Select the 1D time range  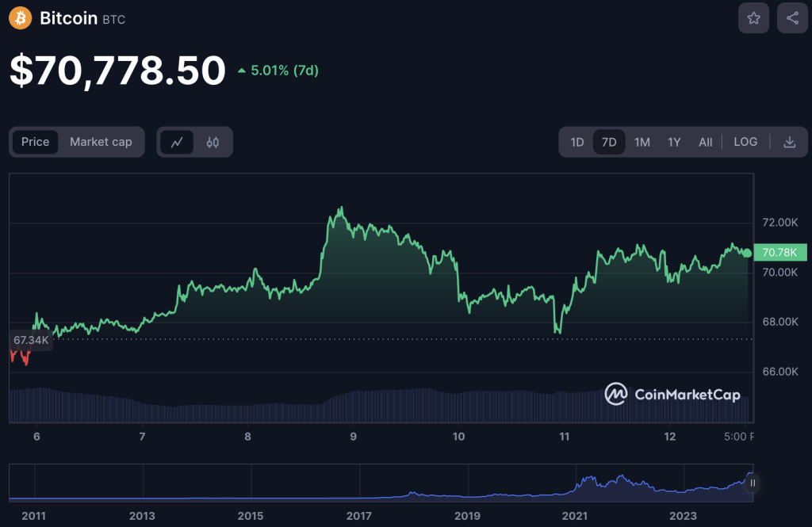[x=577, y=143]
